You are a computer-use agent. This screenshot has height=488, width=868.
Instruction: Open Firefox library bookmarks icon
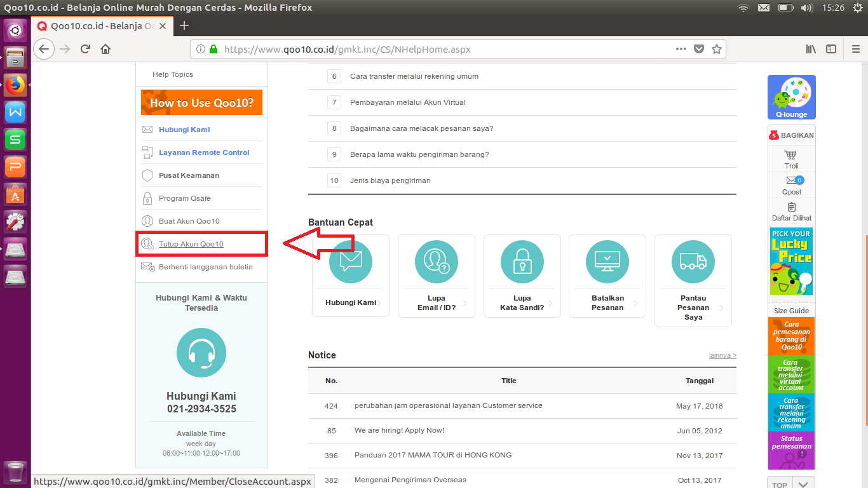pos(811,49)
